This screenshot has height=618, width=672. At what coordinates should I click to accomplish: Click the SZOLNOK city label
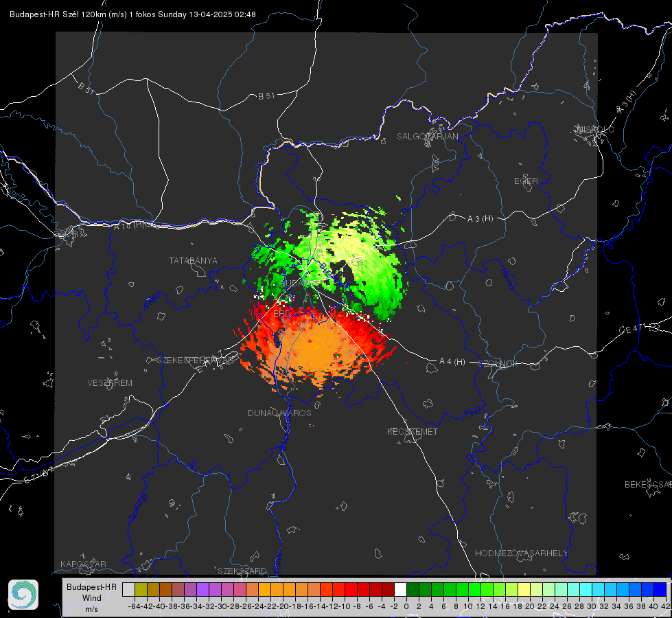point(498,364)
